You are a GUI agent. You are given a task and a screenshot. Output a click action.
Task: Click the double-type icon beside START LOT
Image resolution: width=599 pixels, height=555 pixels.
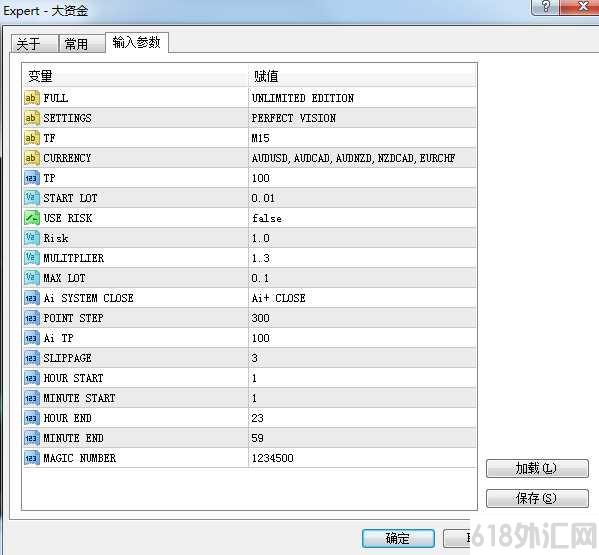click(31, 198)
